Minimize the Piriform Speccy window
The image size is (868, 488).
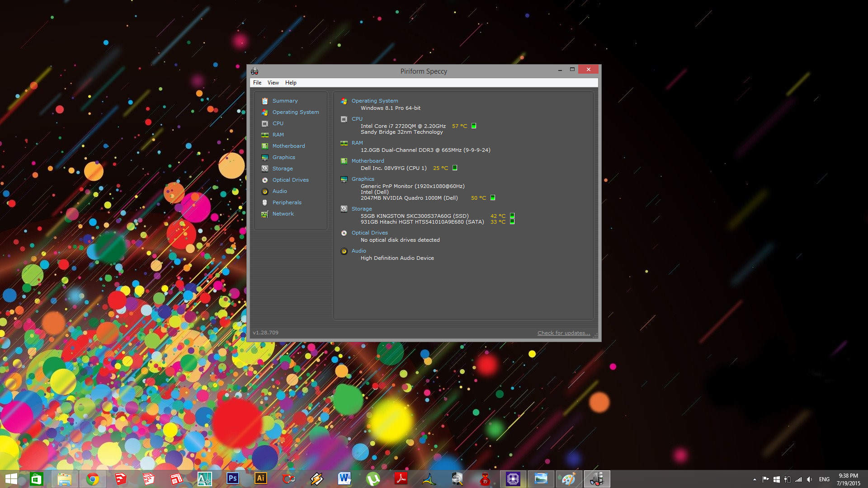pos(560,70)
